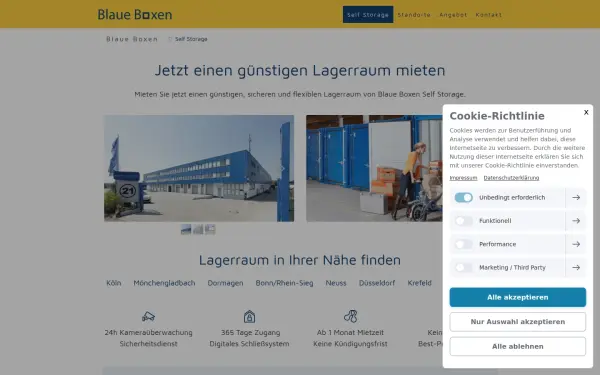Choose the Köln location
Viewport: 600px width, 375px height.
coord(114,283)
